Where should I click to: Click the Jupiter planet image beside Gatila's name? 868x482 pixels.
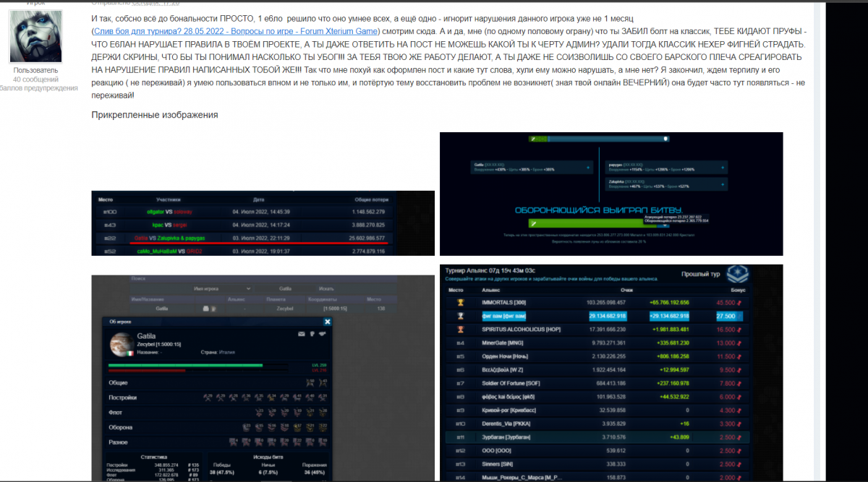click(121, 345)
